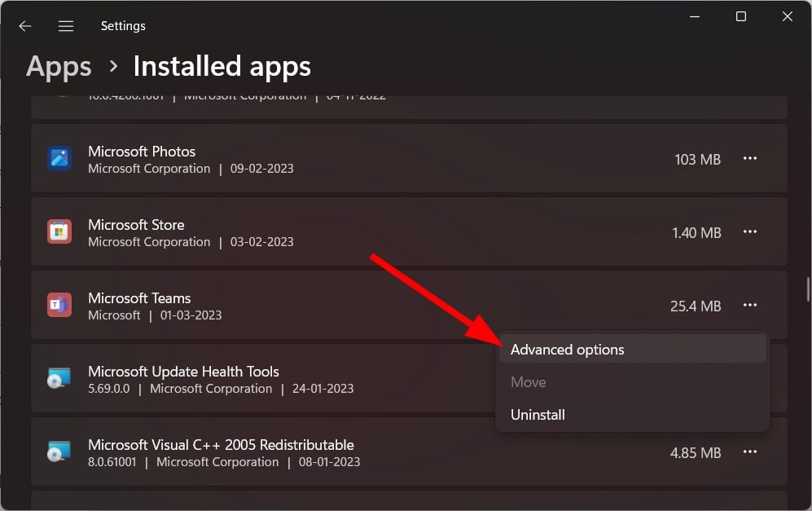Select the Microsoft Store app name
The height and width of the screenshot is (511, 812).
pos(136,225)
